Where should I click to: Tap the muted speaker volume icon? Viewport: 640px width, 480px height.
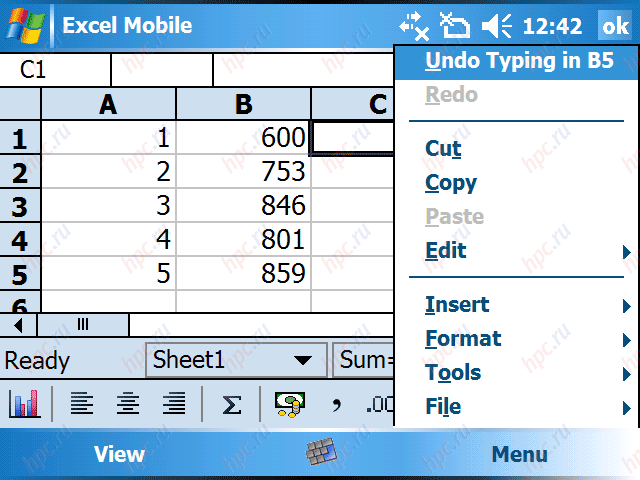497,26
